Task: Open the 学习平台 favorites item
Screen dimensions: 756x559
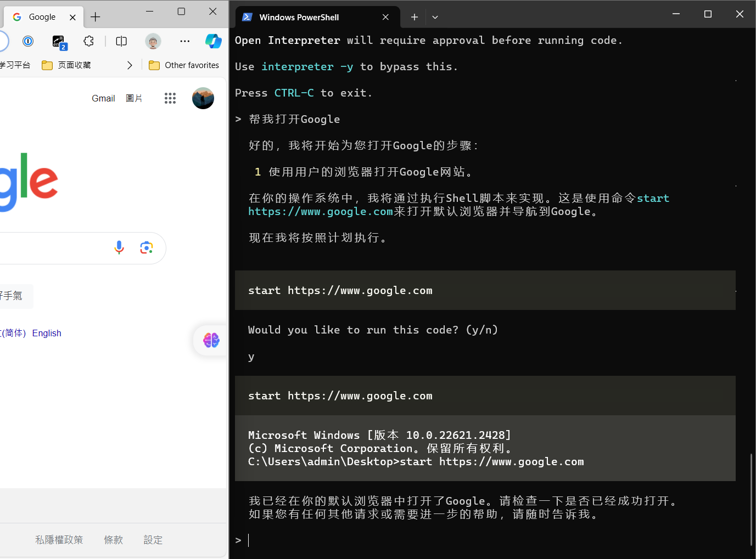Action: [15, 65]
